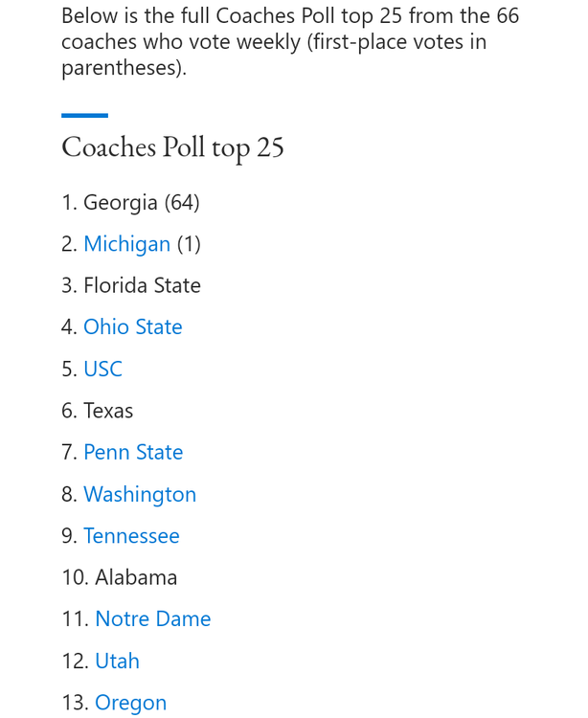The height and width of the screenshot is (718, 588).
Task: Click the blue accent line above heading
Action: pos(84,116)
